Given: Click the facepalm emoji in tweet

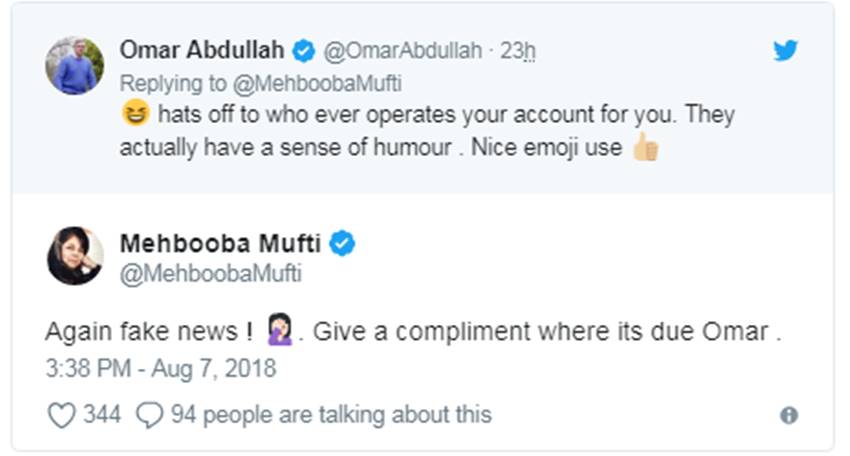Looking at the screenshot, I should [x=279, y=333].
